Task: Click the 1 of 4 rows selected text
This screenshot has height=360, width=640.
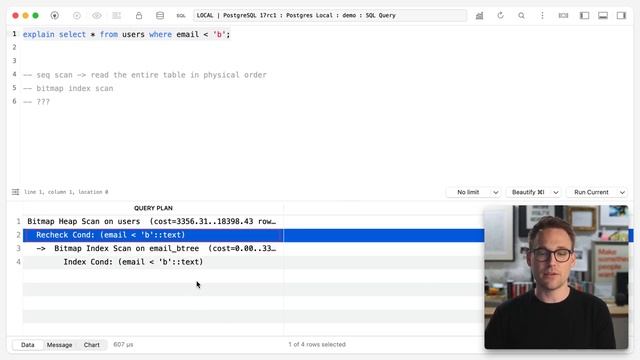Action: point(317,344)
